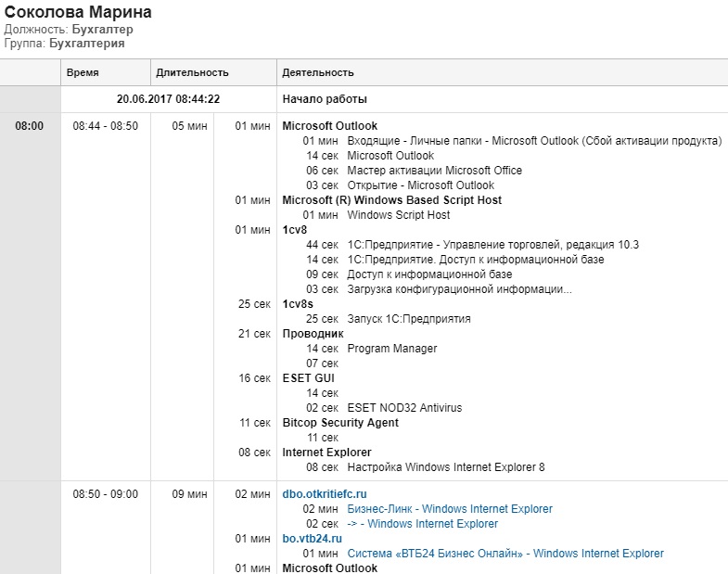Click the 08:50 - 09:00 time range
The image size is (728, 574).
click(106, 494)
